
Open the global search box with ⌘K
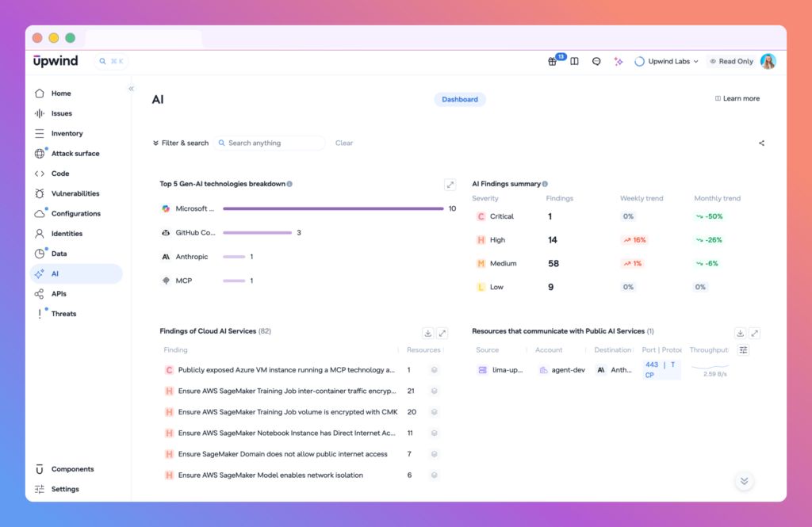[111, 61]
